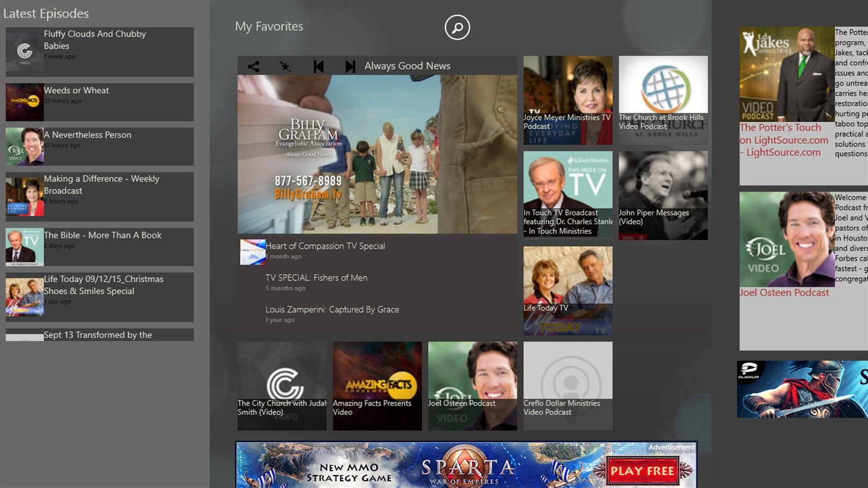
Task: Select the Life Today TV favorite tile
Action: [567, 290]
